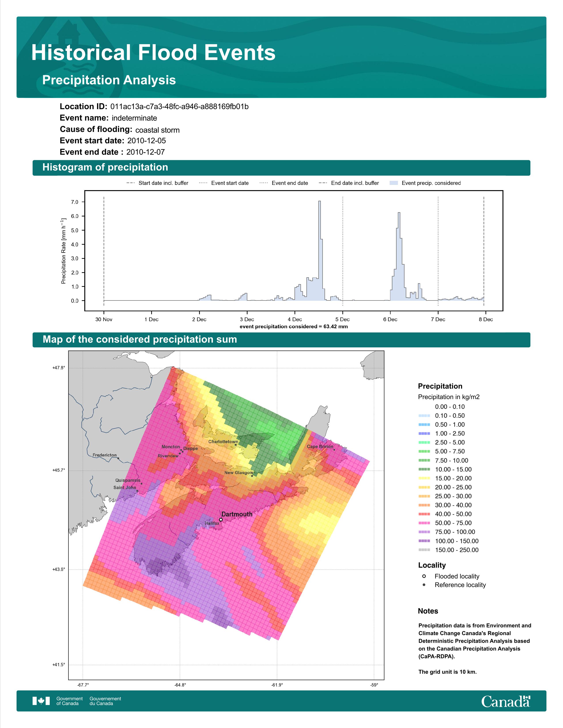The height and width of the screenshot is (728, 563).
Task: Click the Event start date legend entry
Action: (224, 183)
